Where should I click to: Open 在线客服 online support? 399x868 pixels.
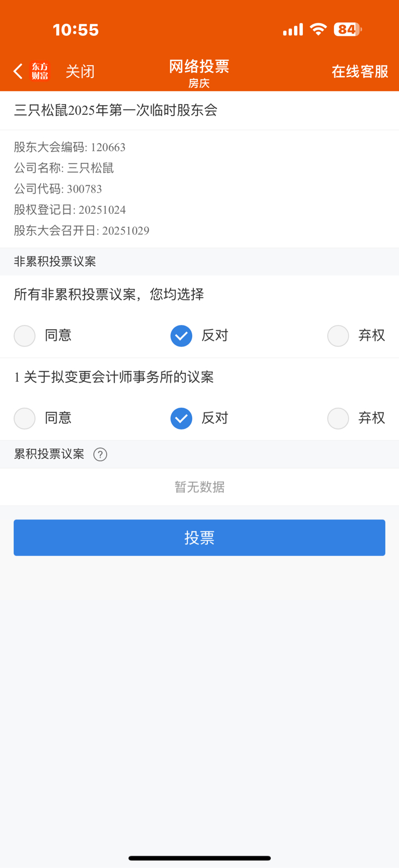coord(360,71)
